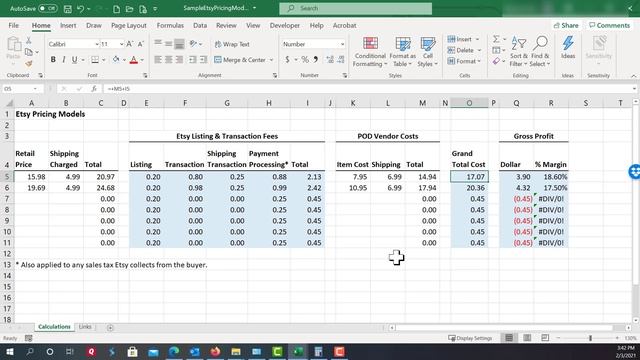The width and height of the screenshot is (640, 360).
Task: Toggle italic formatting
Action: pyautogui.click(x=64, y=60)
